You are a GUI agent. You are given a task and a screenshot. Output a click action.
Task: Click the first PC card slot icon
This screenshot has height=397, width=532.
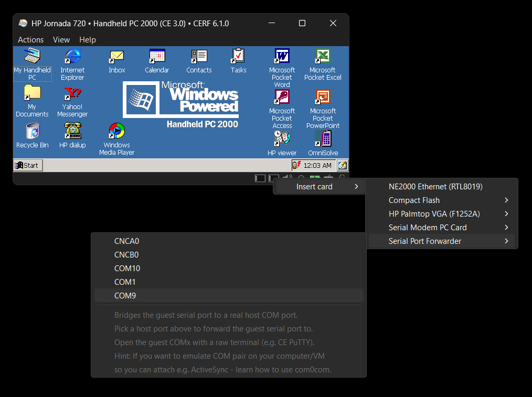point(260,178)
